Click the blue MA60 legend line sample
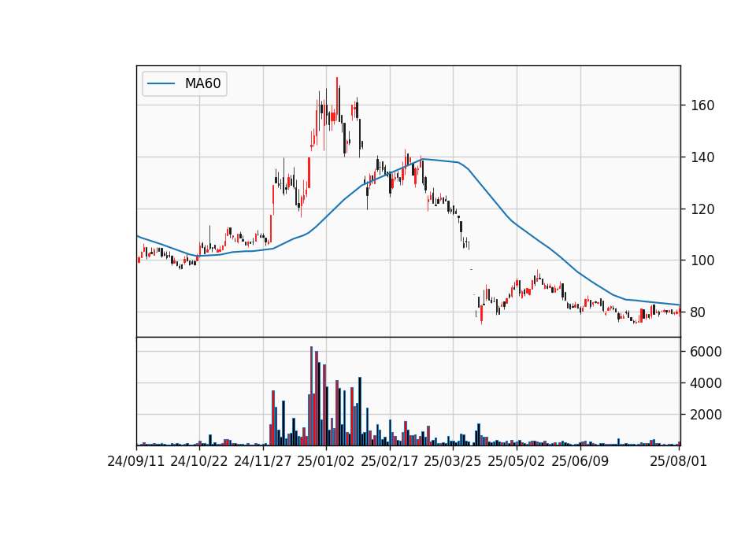Image resolution: width=756 pixels, height=543 pixels. pyautogui.click(x=161, y=84)
